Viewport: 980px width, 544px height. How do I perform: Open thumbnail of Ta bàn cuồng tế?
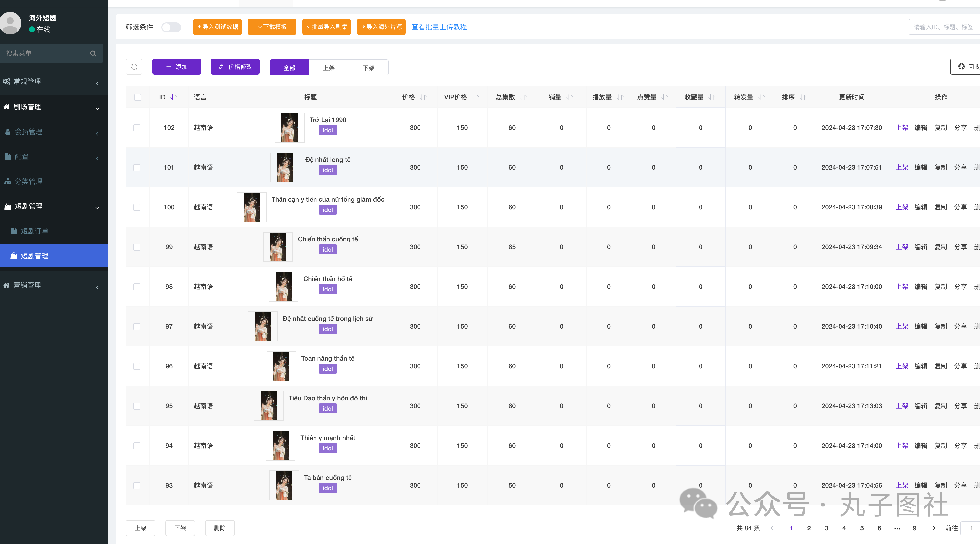click(284, 486)
